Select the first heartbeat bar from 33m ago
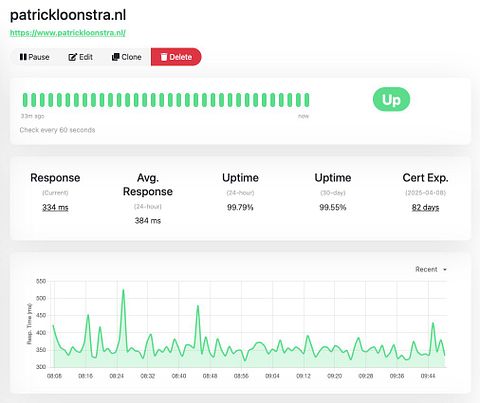 click(25, 100)
